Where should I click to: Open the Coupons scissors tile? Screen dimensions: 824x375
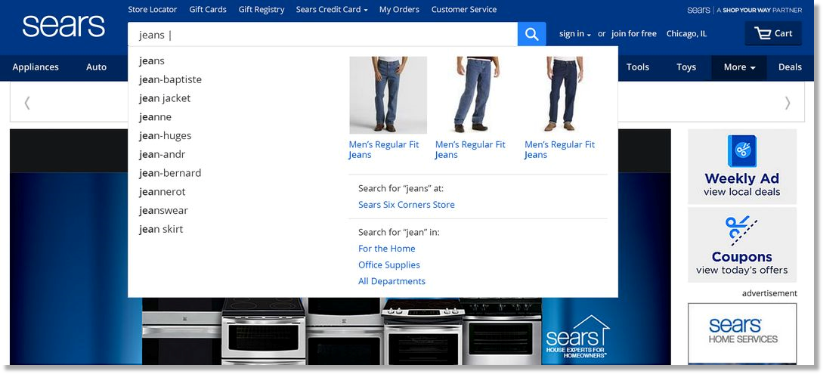(x=742, y=245)
